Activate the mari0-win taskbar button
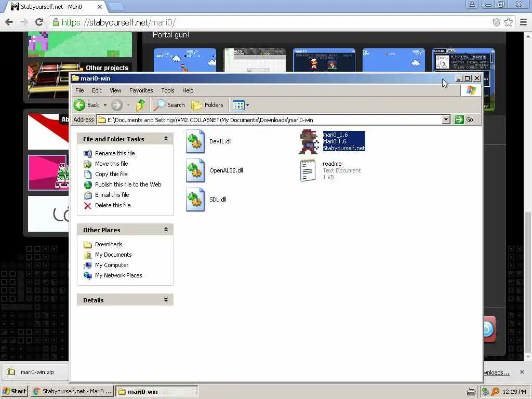The image size is (532, 399). coord(157,392)
